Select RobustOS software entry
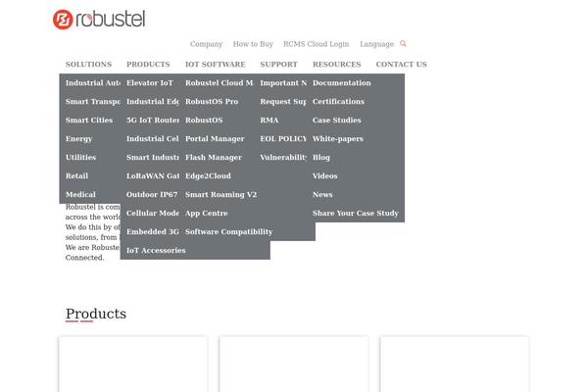The image size is (588, 392). click(204, 120)
